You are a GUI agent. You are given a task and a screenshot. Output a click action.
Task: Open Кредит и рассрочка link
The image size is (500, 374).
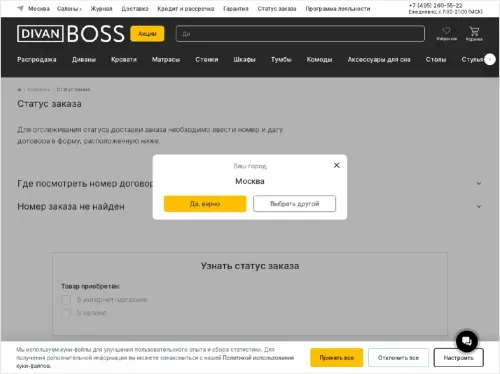(186, 9)
